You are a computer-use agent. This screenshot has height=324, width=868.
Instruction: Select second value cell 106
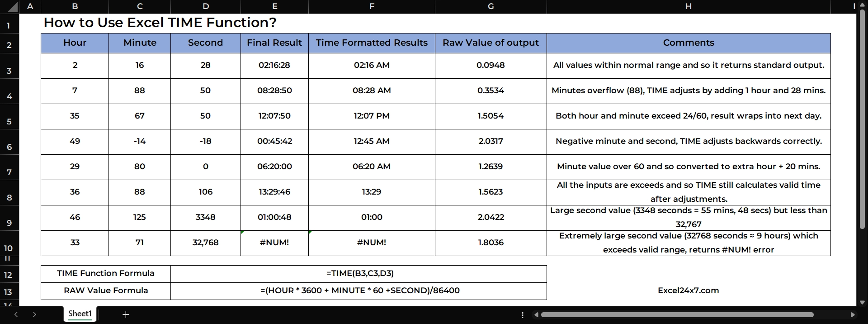pyautogui.click(x=206, y=193)
